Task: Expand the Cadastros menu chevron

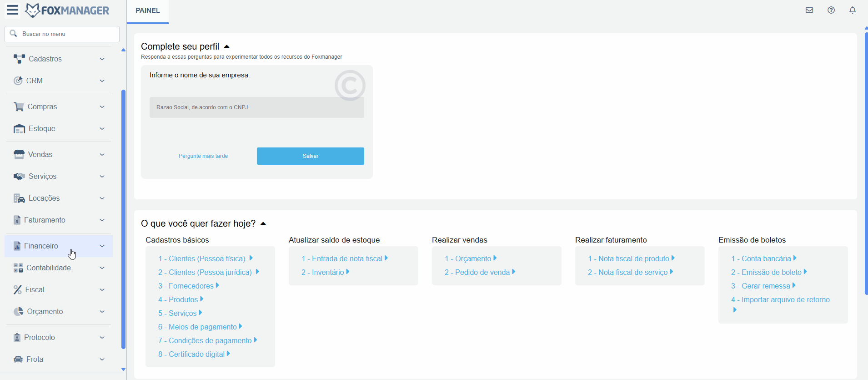Action: (102, 59)
